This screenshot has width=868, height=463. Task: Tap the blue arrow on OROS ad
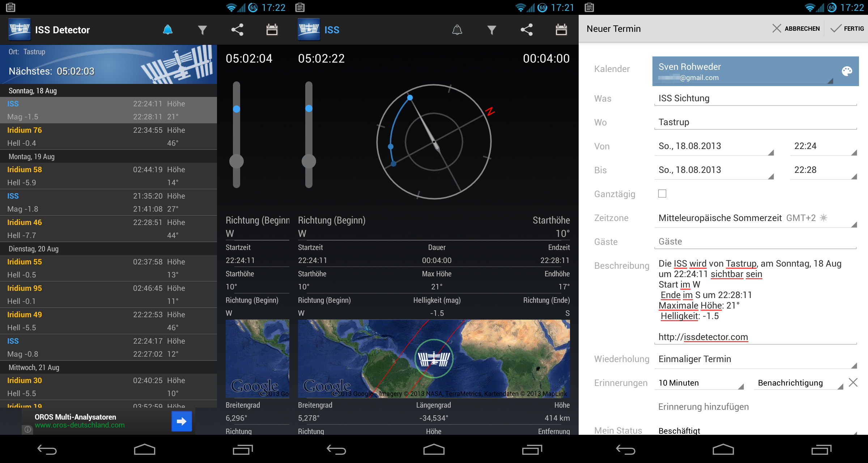point(182,421)
